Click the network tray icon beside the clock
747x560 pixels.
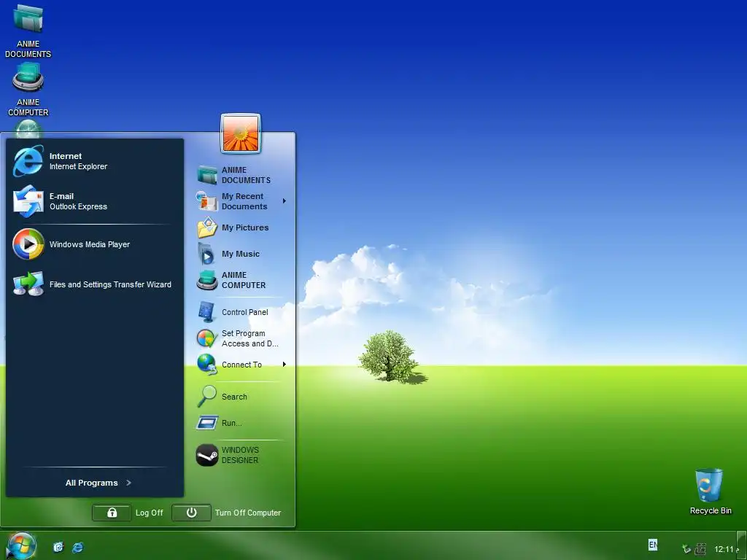coord(700,549)
